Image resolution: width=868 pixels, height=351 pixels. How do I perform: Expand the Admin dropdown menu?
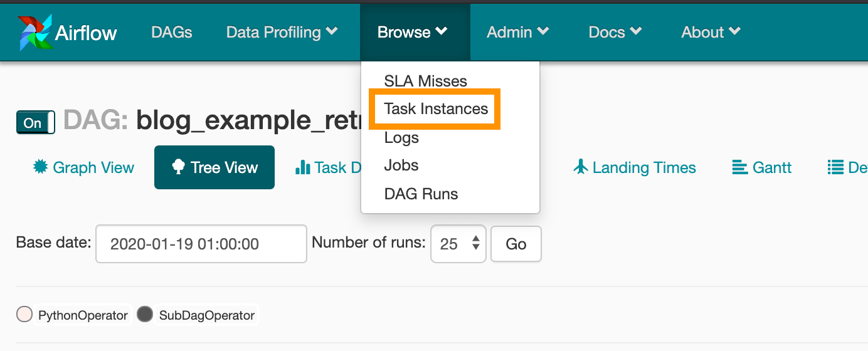(x=518, y=32)
